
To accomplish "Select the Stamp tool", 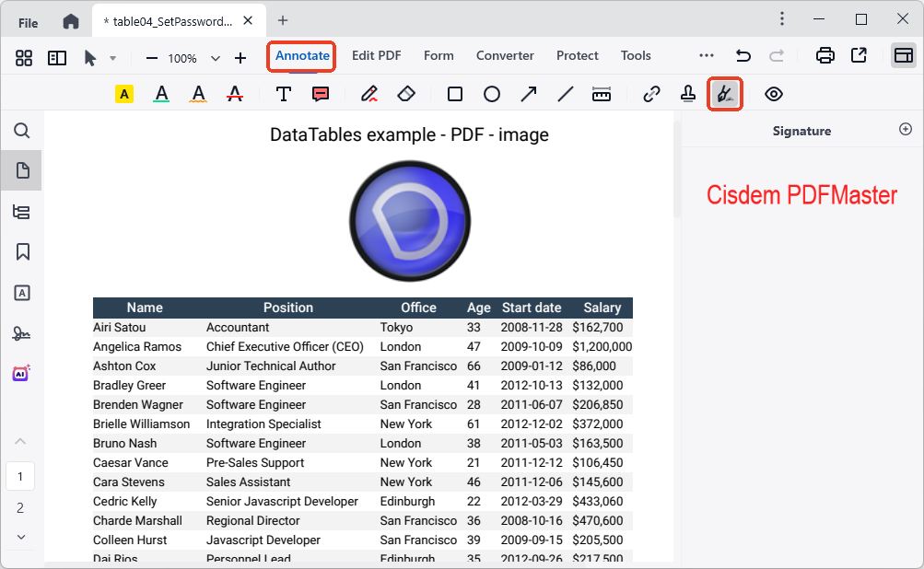I will click(688, 93).
